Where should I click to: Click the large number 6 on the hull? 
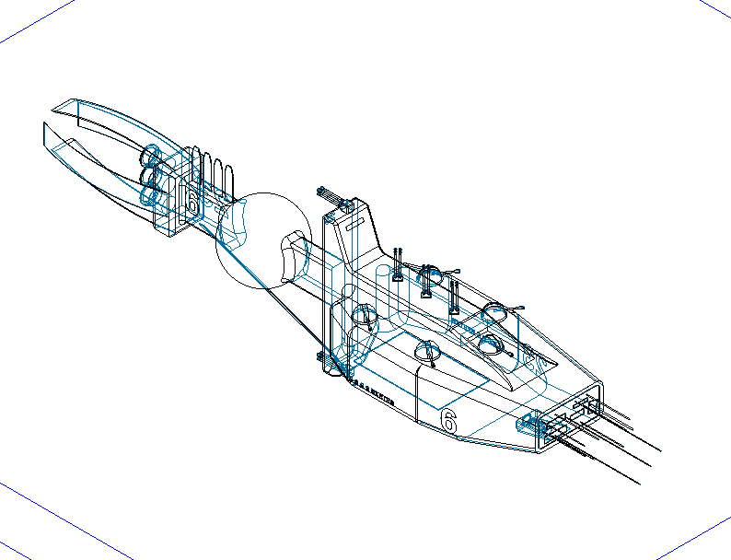click(x=448, y=421)
